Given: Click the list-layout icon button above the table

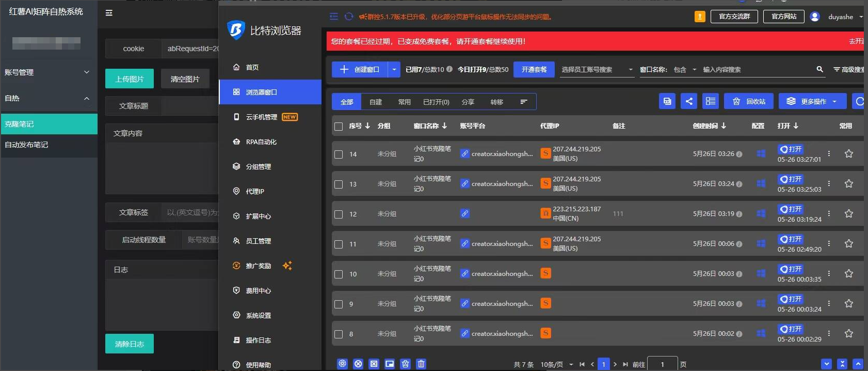Looking at the screenshot, I should point(711,101).
